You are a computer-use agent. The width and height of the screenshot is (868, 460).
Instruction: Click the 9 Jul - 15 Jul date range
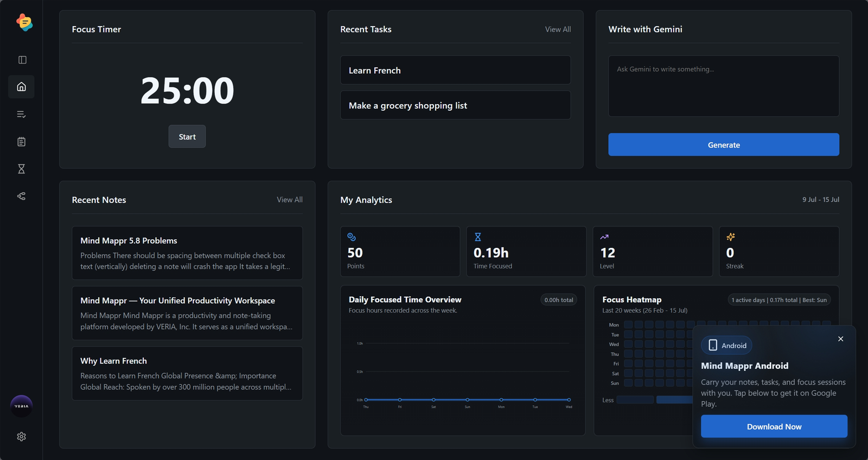(821, 200)
